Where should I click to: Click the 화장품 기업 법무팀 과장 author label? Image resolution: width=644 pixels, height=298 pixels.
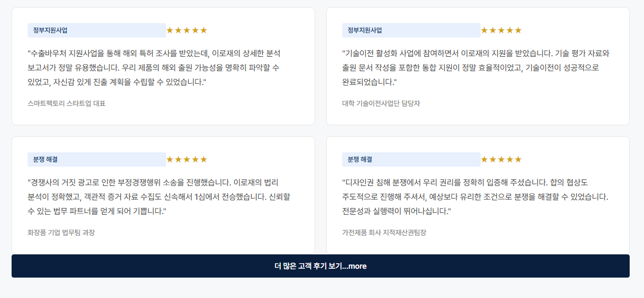(x=61, y=232)
